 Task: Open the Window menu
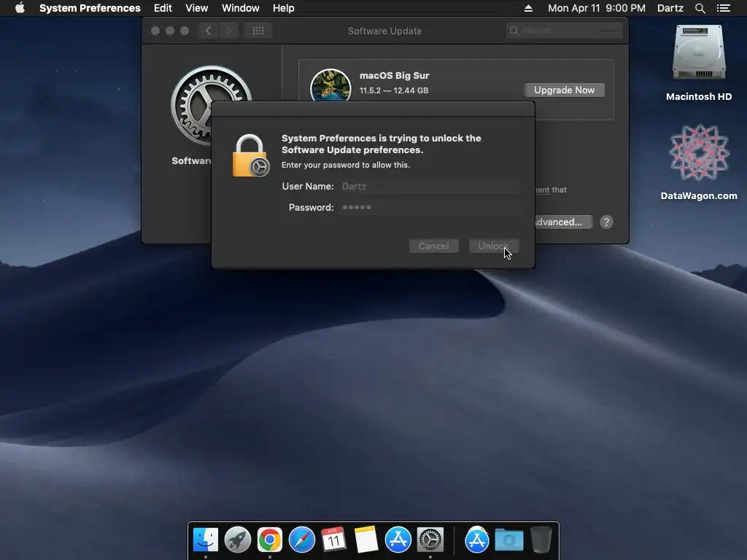click(x=241, y=8)
